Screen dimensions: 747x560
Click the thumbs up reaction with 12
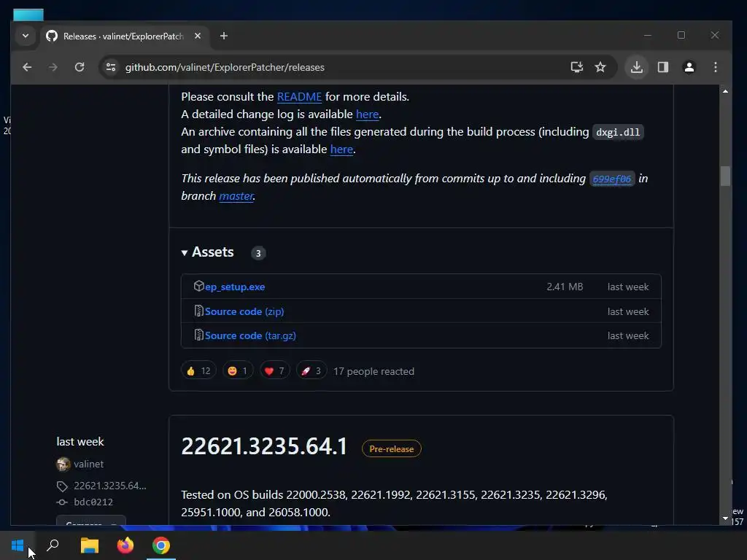(x=198, y=371)
